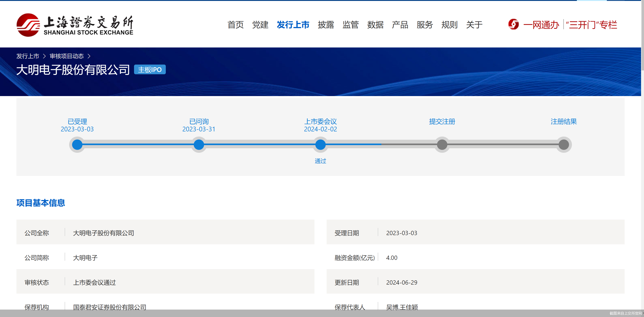
Task: Click the 已受理 2023-03-03 stage label
Action: tap(77, 125)
